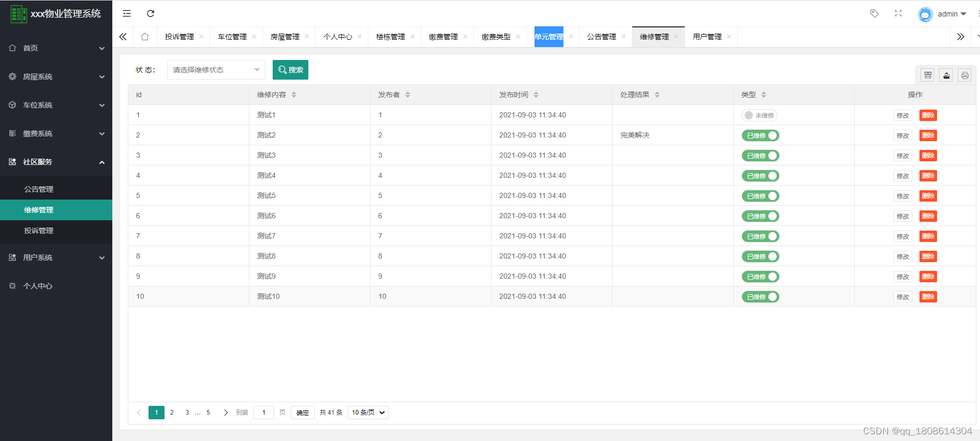Image resolution: width=980 pixels, height=441 pixels.
Task: Open 个人中心 in sidebar
Action: pyautogui.click(x=56, y=286)
